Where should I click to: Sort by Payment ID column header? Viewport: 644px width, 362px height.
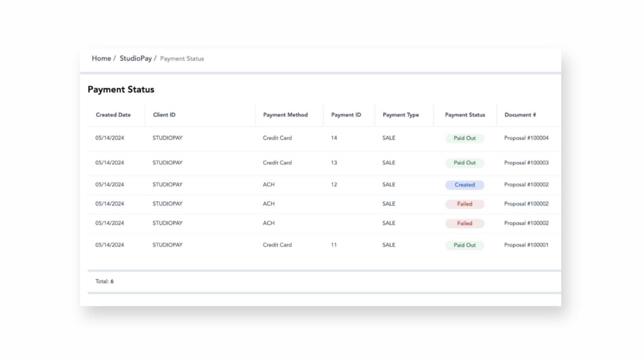346,115
